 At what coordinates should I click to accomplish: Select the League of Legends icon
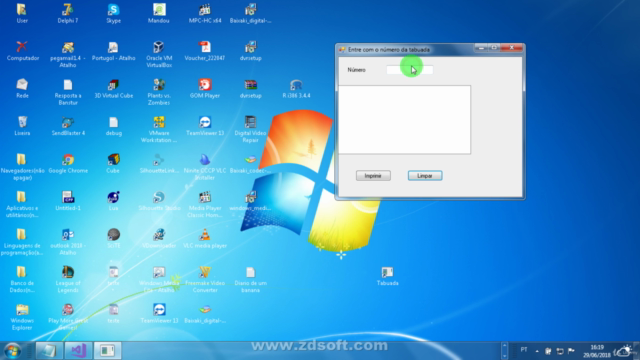68,279
